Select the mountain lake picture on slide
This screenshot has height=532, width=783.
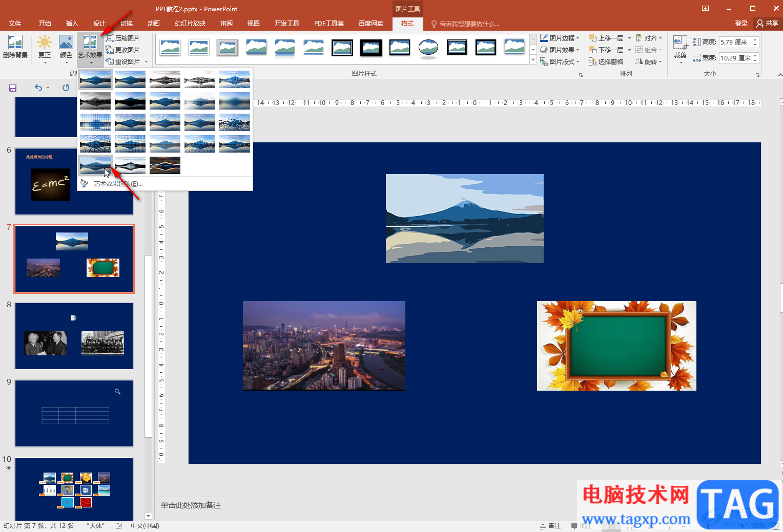click(x=465, y=219)
